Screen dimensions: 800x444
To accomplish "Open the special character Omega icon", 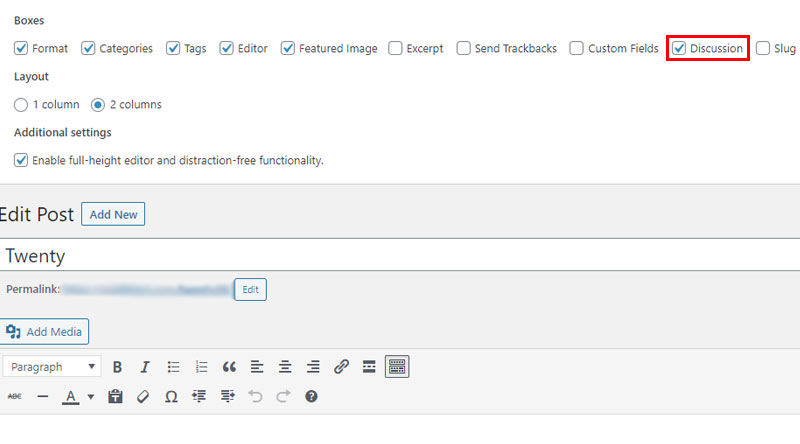I will click(x=171, y=397).
